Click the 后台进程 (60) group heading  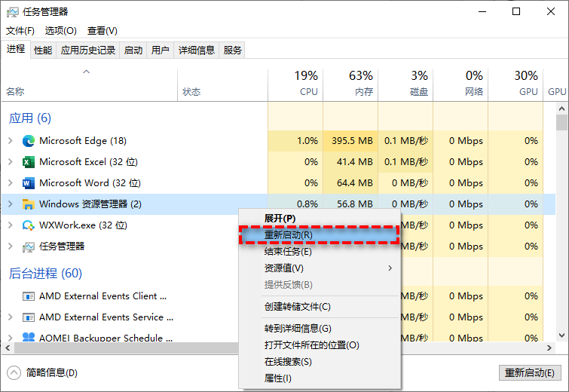point(45,274)
